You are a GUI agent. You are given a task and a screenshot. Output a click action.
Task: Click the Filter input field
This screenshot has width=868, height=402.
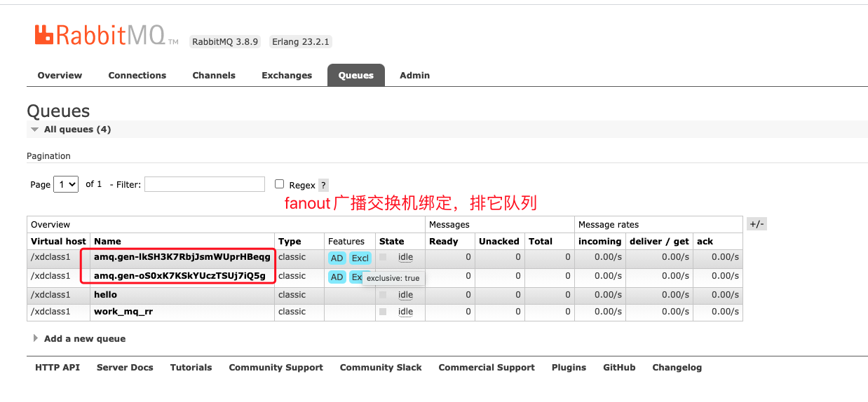205,184
